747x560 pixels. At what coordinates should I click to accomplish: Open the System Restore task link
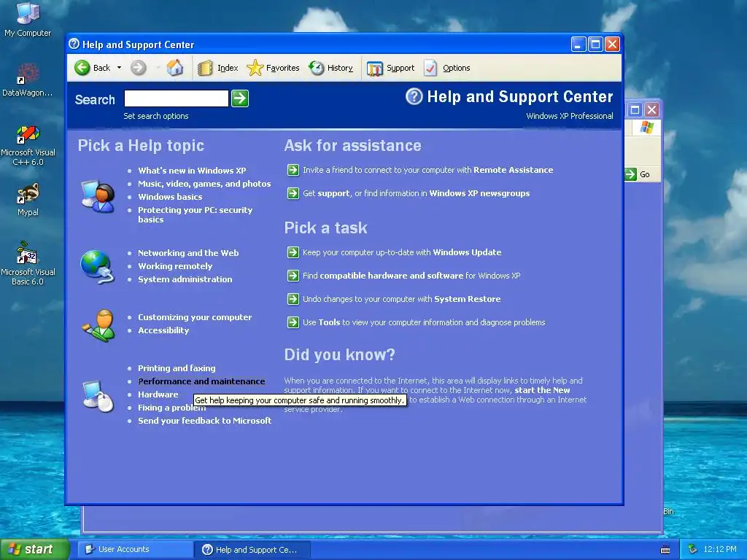(402, 299)
